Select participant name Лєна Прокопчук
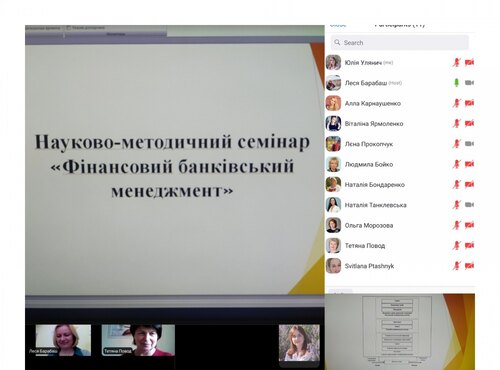Image resolution: width=500 pixels, height=370 pixels. 369,144
